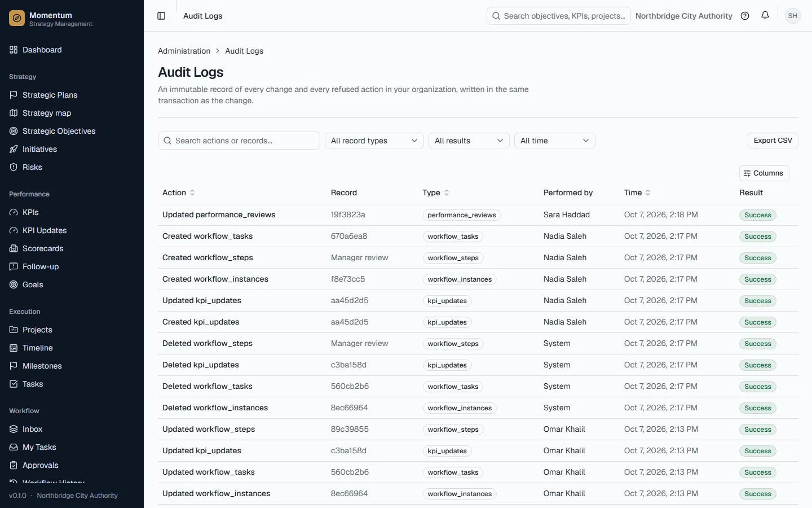The image size is (812, 508).
Task: Click the Strategy map icon
Action: [14, 113]
